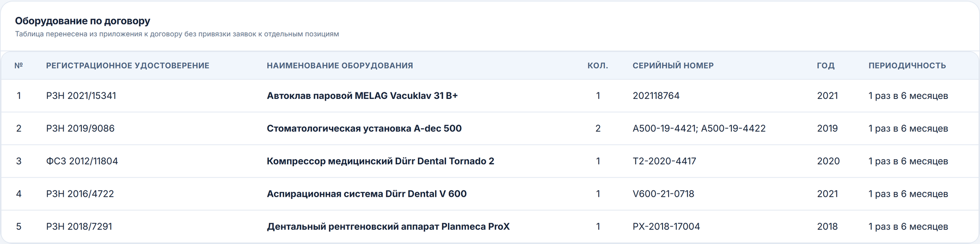Click the Периодичность column header
This screenshot has width=980, height=244.
[x=907, y=66]
